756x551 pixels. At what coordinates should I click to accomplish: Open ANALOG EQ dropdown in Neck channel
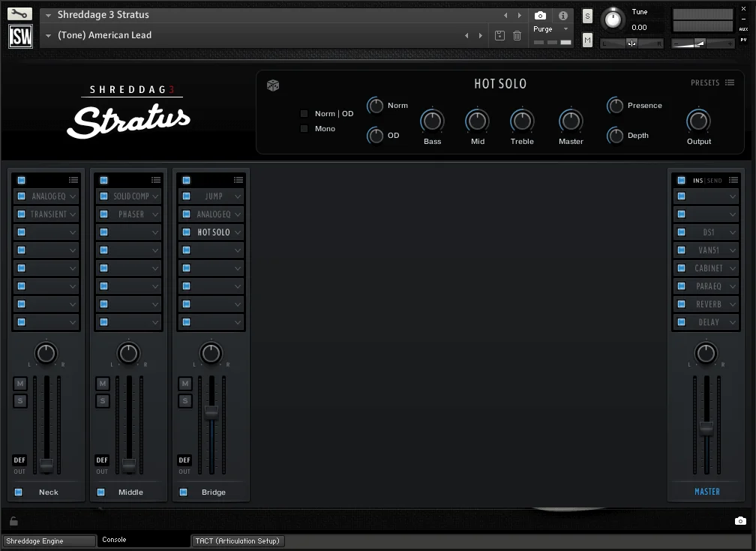coord(73,196)
